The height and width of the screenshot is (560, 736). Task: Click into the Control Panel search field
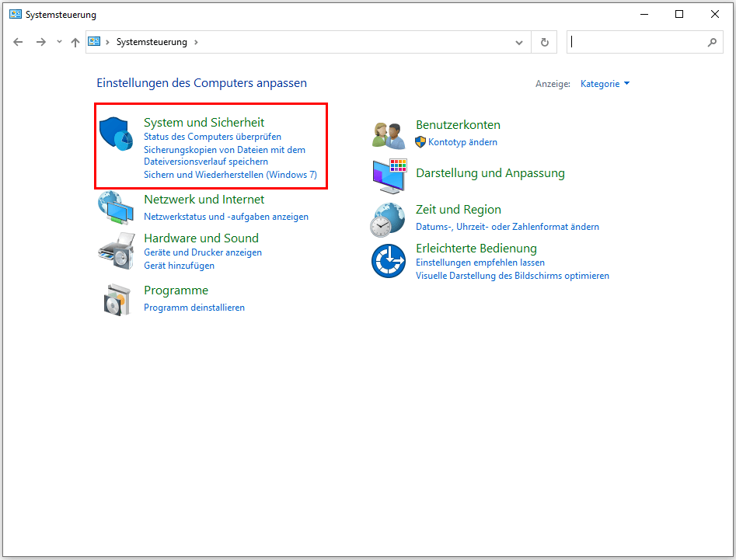pyautogui.click(x=637, y=43)
